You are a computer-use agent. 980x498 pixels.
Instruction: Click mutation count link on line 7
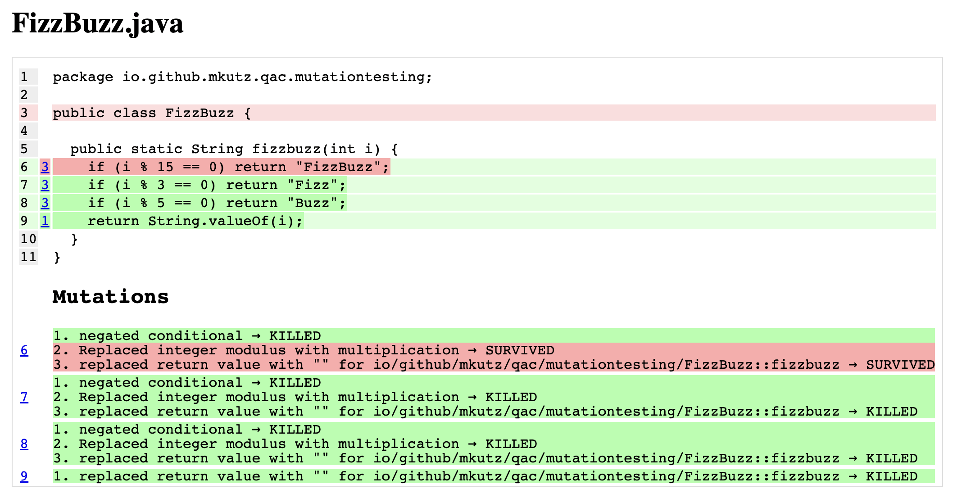(45, 185)
